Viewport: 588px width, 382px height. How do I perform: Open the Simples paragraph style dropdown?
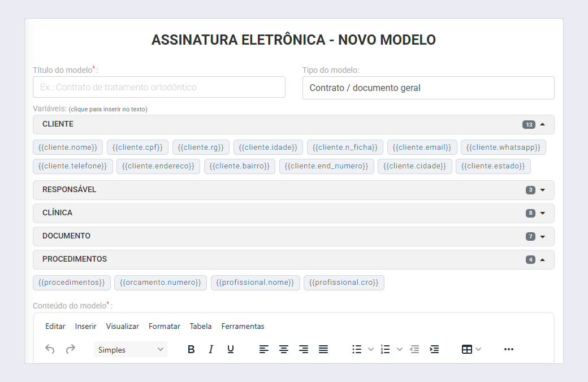coord(131,349)
